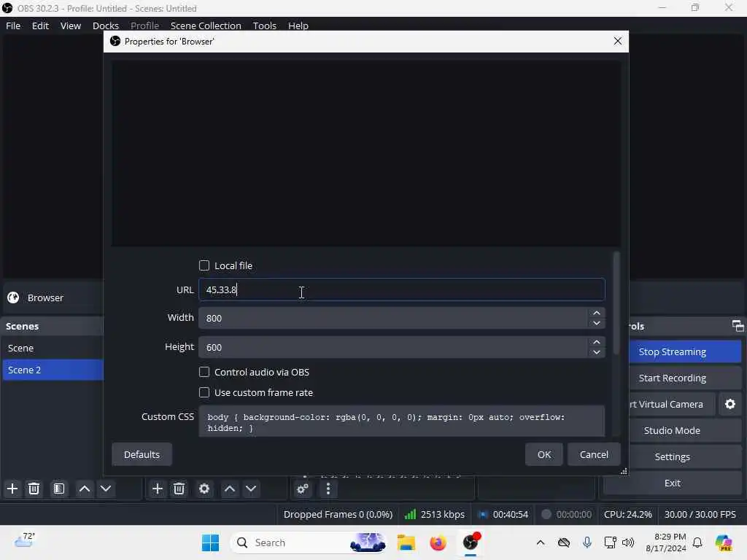Open the Docks menu
The width and height of the screenshot is (747, 560).
point(106,26)
